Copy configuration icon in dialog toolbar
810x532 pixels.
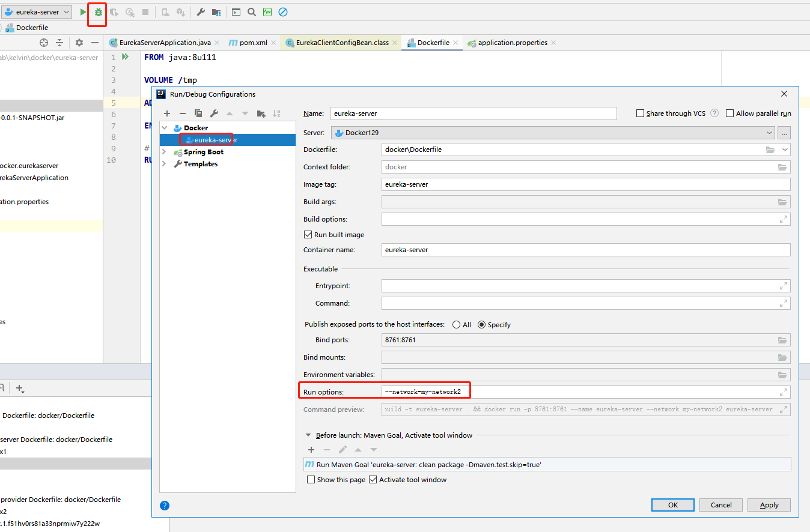click(x=198, y=113)
